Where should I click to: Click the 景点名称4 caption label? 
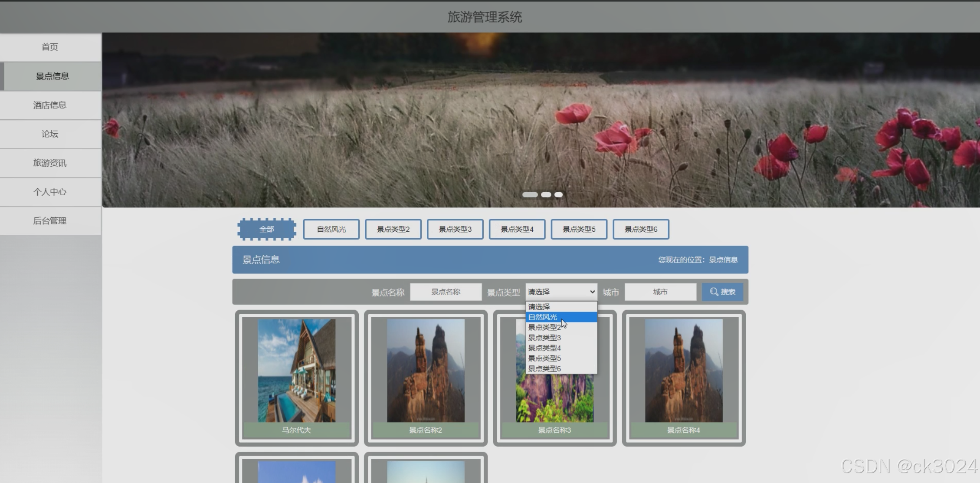coord(684,430)
